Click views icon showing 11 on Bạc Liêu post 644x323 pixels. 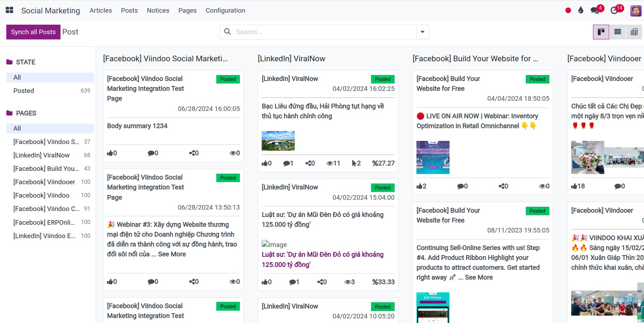coord(330,163)
